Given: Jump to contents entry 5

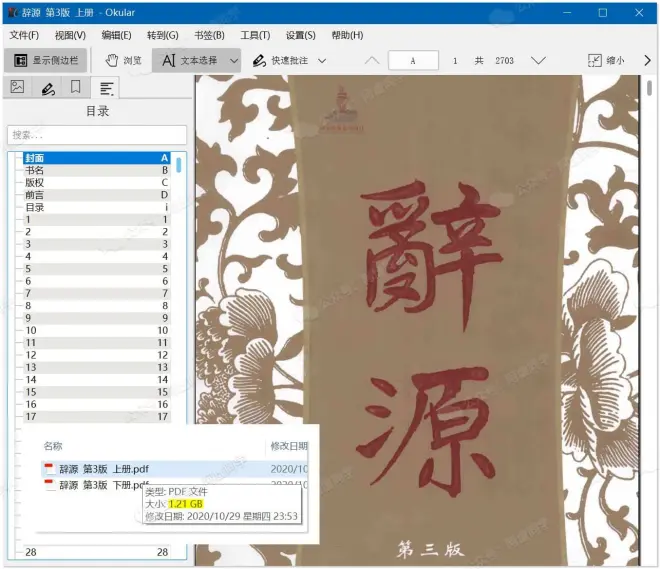Looking at the screenshot, I should click(96, 269).
